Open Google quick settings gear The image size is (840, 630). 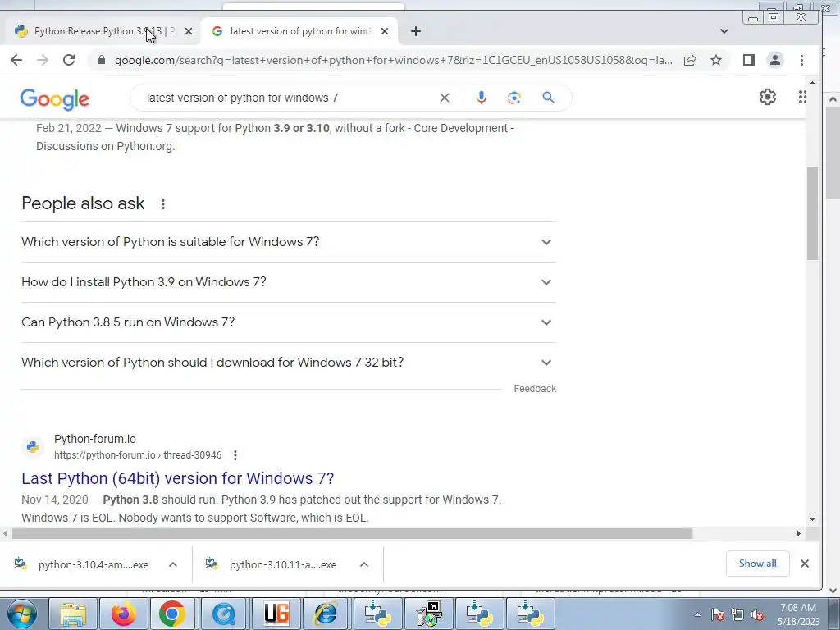point(768,97)
